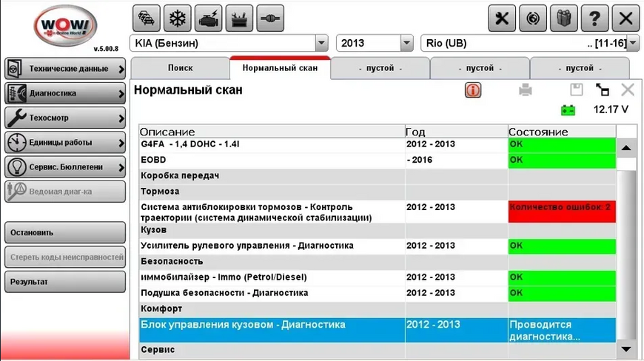This screenshot has width=644, height=361.
Task: Click the WOW! logo
Action: (66, 26)
